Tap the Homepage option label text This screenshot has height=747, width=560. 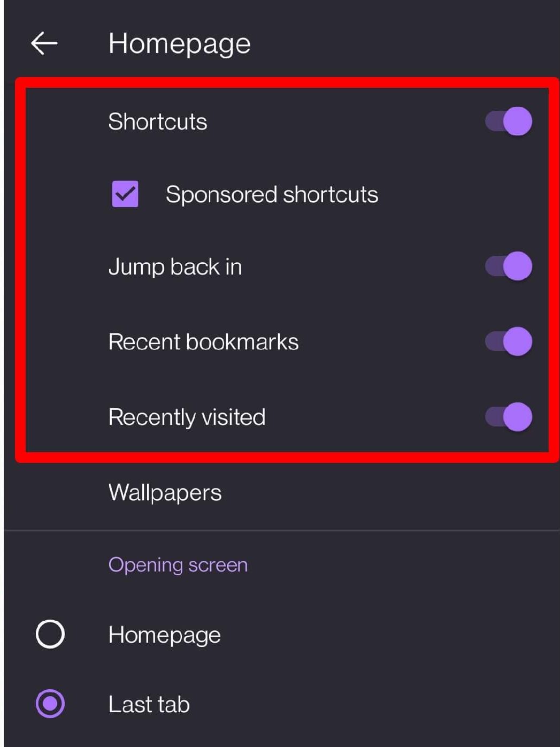coord(164,635)
